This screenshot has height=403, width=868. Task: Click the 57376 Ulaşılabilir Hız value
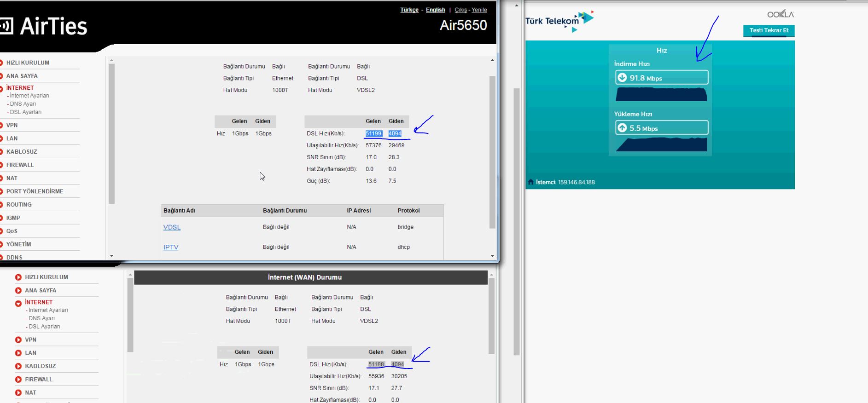[x=373, y=145]
